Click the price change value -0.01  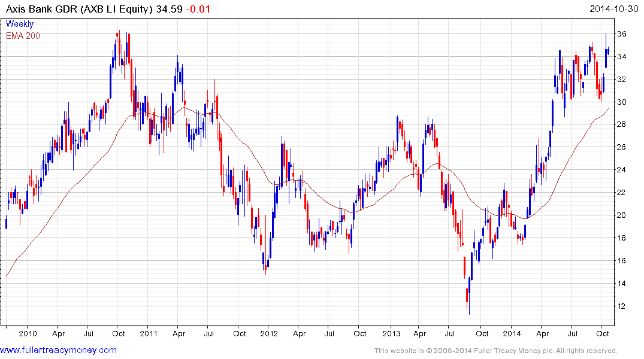click(198, 9)
